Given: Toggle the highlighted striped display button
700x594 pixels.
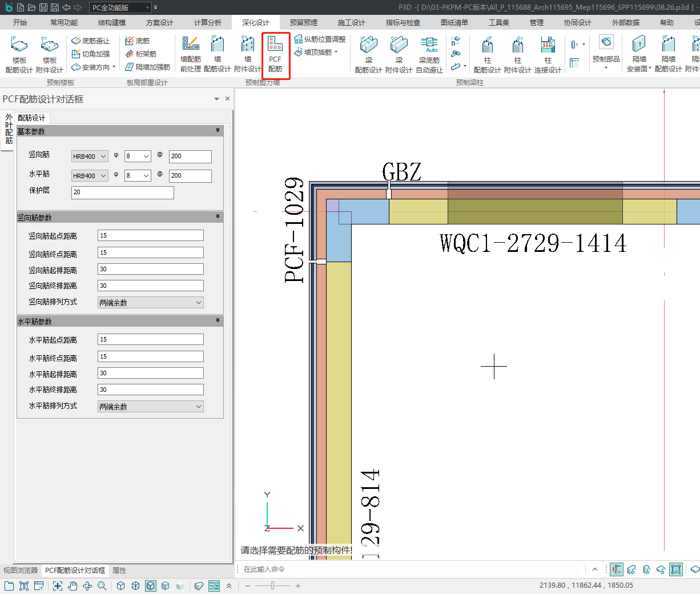Looking at the screenshot, I should point(214,585).
